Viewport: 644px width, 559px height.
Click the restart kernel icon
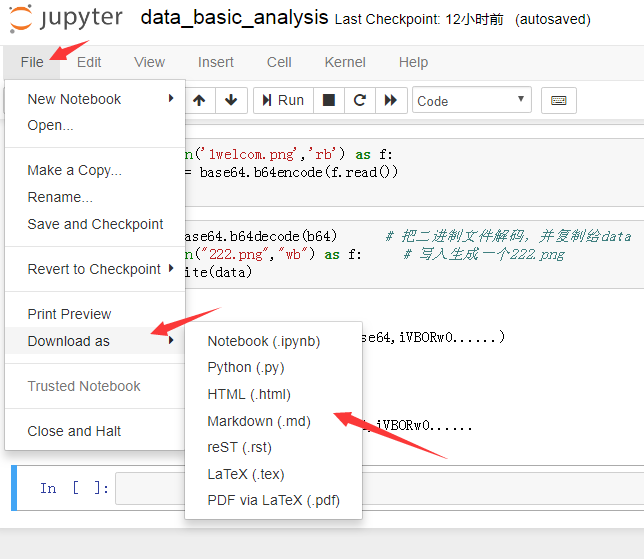point(359,100)
